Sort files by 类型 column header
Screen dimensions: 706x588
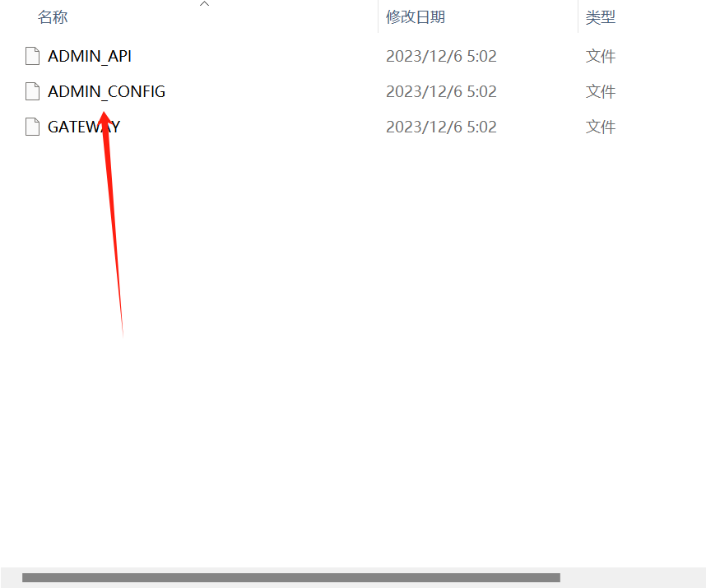coord(600,17)
